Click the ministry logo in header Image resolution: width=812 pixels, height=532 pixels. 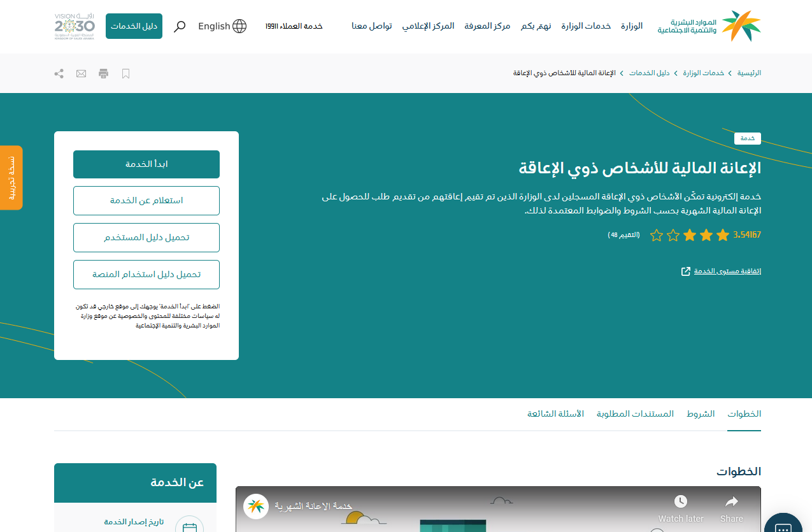tap(709, 26)
